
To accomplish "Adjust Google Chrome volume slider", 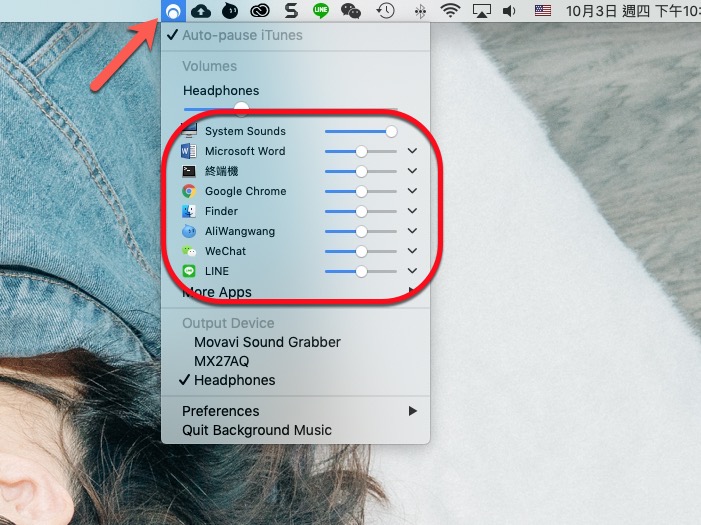I will pyautogui.click(x=361, y=191).
